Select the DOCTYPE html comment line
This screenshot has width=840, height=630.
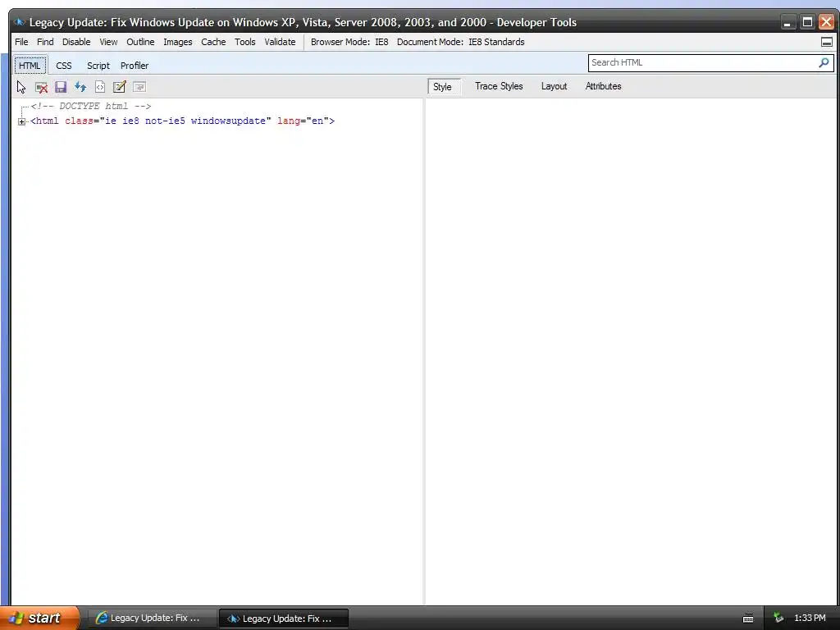pos(91,106)
